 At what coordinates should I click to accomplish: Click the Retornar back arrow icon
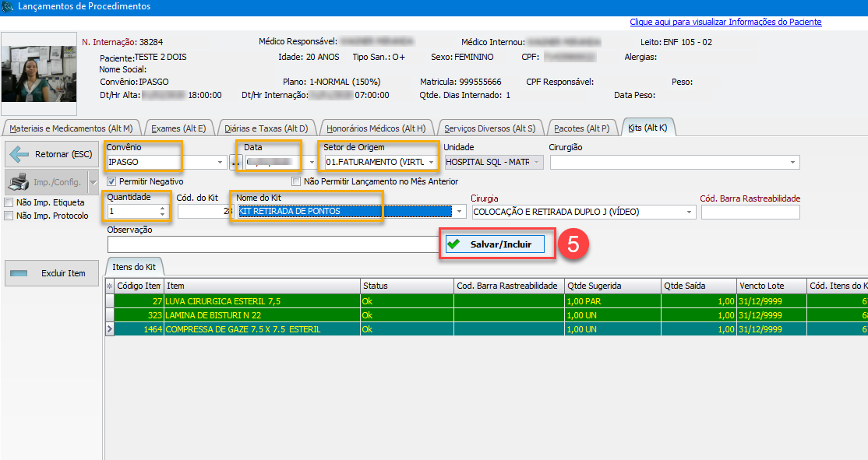(x=19, y=154)
